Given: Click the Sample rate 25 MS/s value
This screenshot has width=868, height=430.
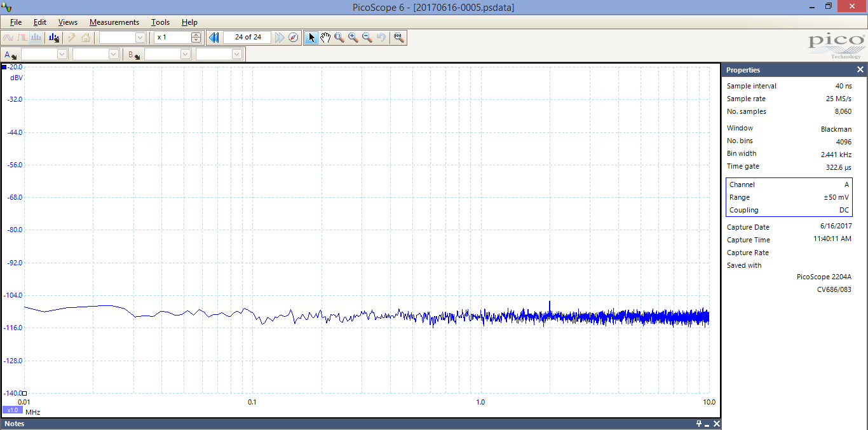Looking at the screenshot, I should pyautogui.click(x=840, y=99).
